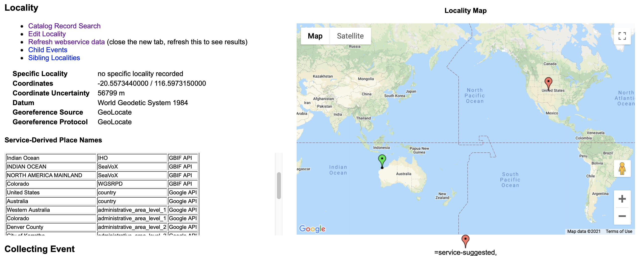Click the 'Western Australia' table cell

pos(51,210)
